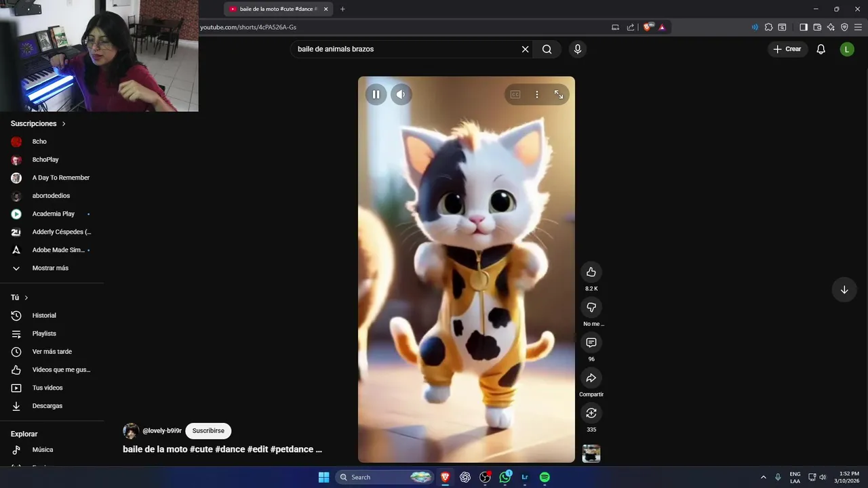This screenshot has width=868, height=488.
Task: Toggle the browser sidebar panel
Action: [x=804, y=27]
